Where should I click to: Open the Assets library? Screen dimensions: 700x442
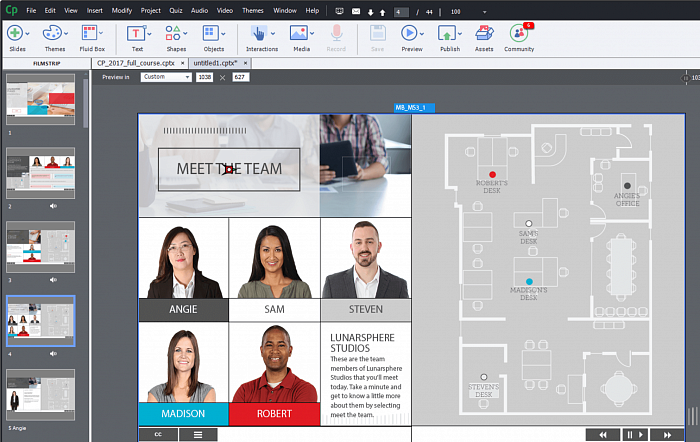pos(484,35)
